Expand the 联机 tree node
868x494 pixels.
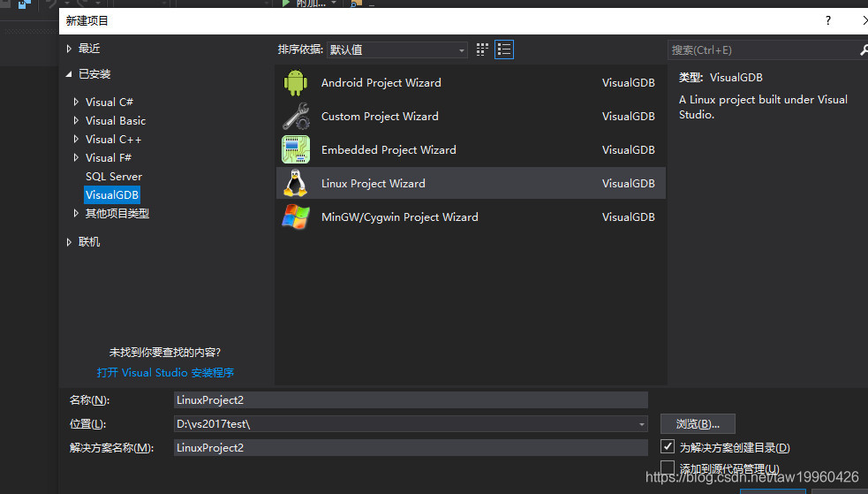pyautogui.click(x=69, y=242)
